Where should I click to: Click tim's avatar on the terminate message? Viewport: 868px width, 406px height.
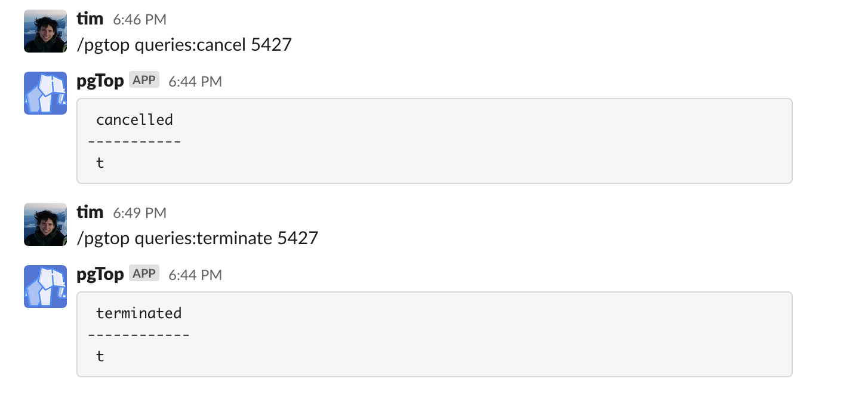(x=45, y=224)
